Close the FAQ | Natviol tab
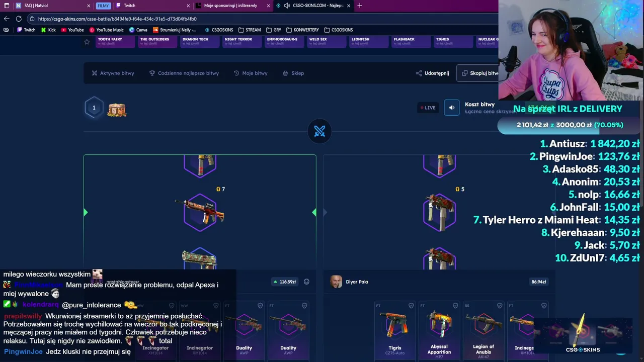 89,6
